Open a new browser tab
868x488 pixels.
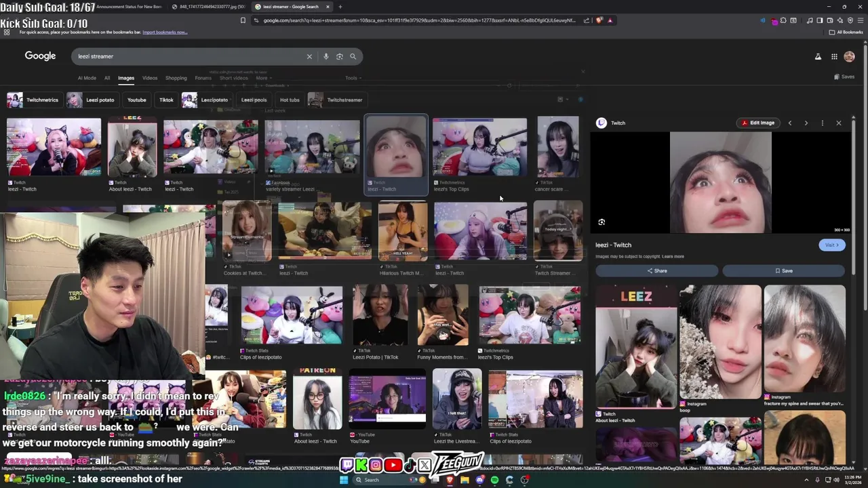click(x=340, y=7)
